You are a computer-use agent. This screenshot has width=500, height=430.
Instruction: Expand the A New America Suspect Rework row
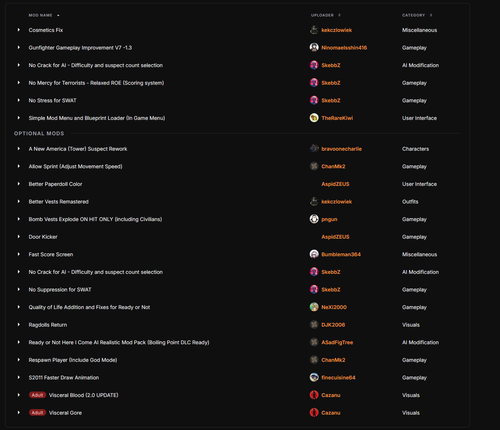click(x=19, y=149)
